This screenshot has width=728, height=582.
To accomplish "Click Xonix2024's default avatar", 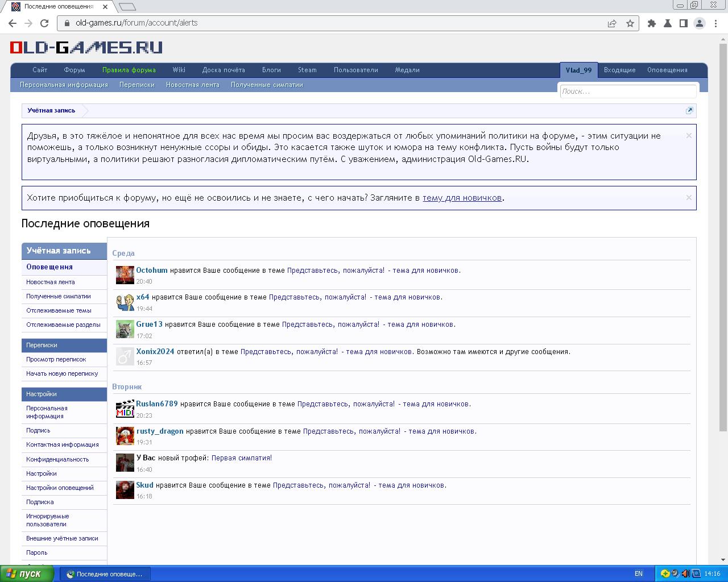I will point(125,356).
